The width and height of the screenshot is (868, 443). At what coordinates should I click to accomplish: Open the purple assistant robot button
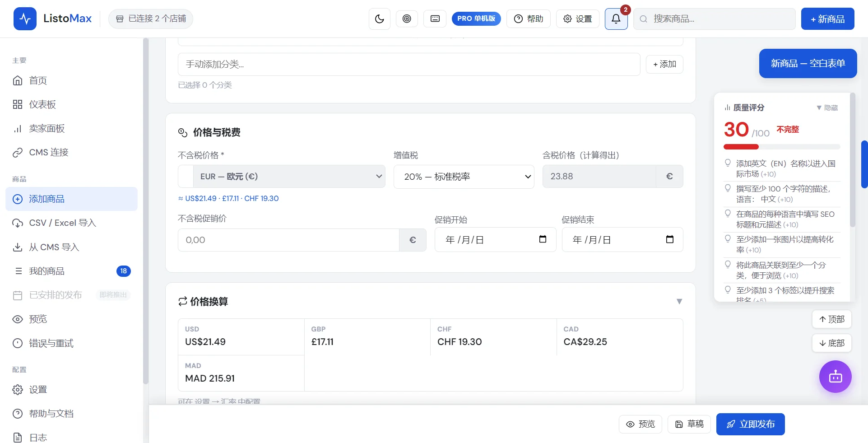(x=835, y=377)
